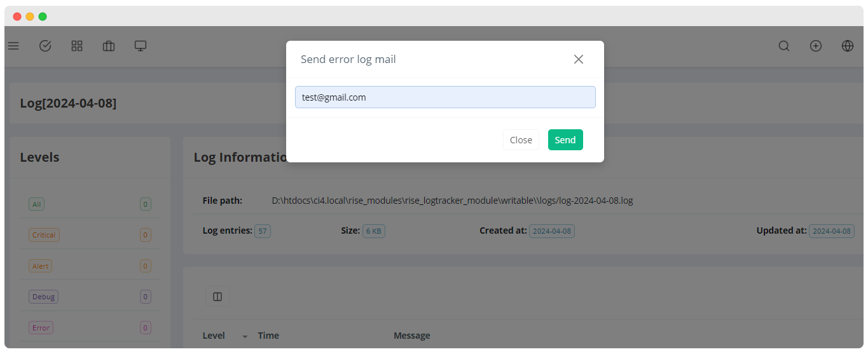Click the plus circle quick-add icon

click(816, 46)
